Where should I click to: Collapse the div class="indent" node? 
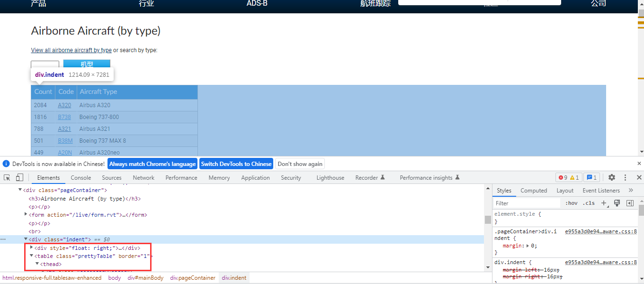pos(26,239)
